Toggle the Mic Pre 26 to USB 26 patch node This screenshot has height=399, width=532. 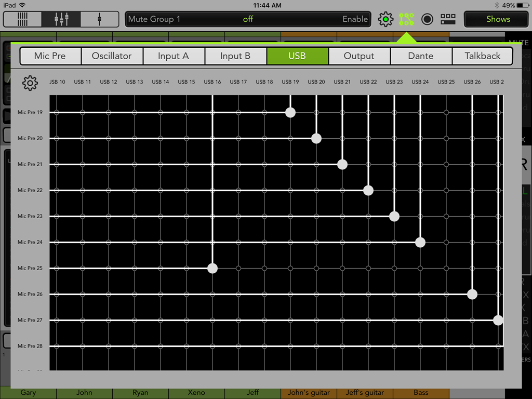point(472,294)
